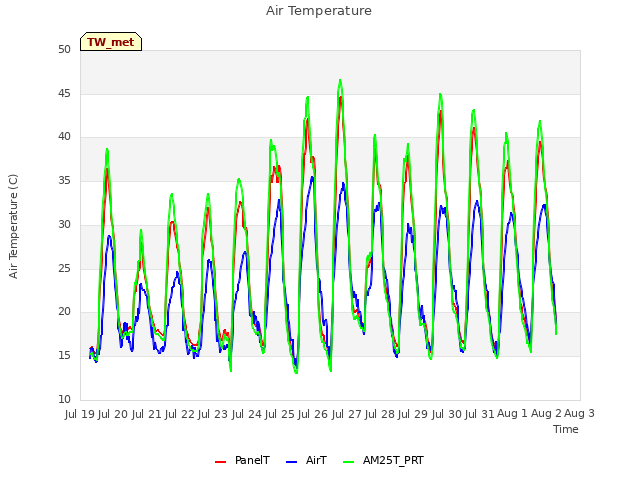Click the Jul 26 x-axis tick label
Screen dimensions: 640x480
[313, 414]
